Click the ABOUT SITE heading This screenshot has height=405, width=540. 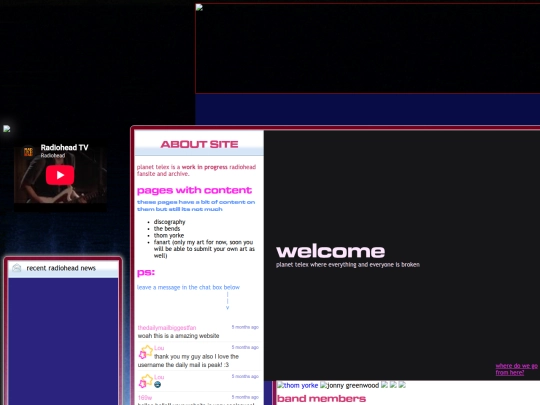click(199, 144)
